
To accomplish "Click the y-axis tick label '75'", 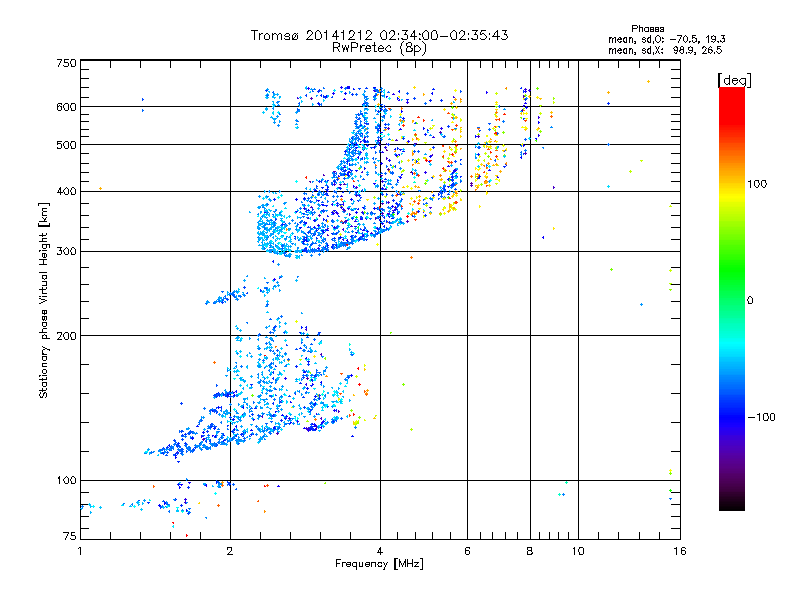I will (x=70, y=536).
